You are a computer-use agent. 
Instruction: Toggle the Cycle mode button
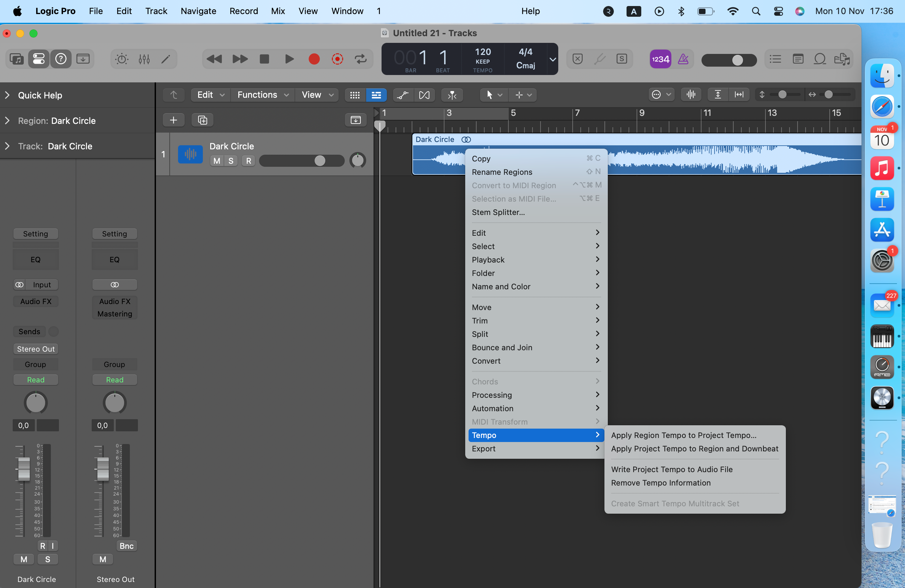pos(360,59)
